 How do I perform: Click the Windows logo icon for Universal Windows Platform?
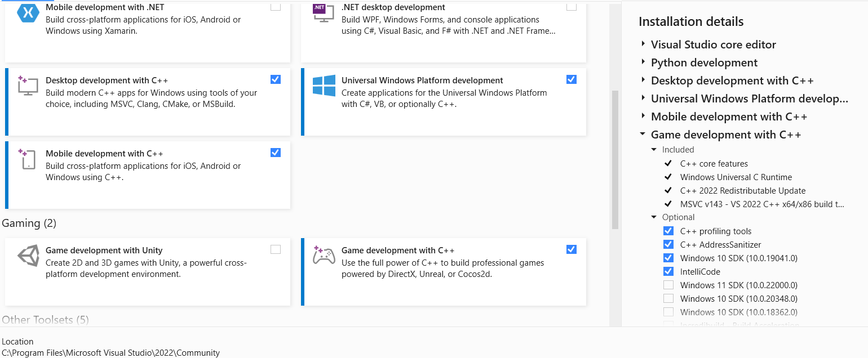324,86
